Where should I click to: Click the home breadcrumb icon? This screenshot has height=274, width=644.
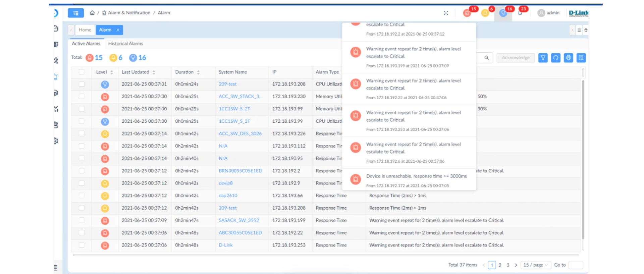(x=92, y=13)
